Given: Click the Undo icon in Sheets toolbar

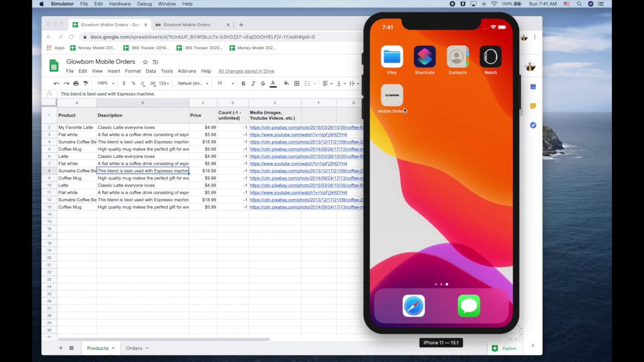Looking at the screenshot, I should (x=56, y=83).
